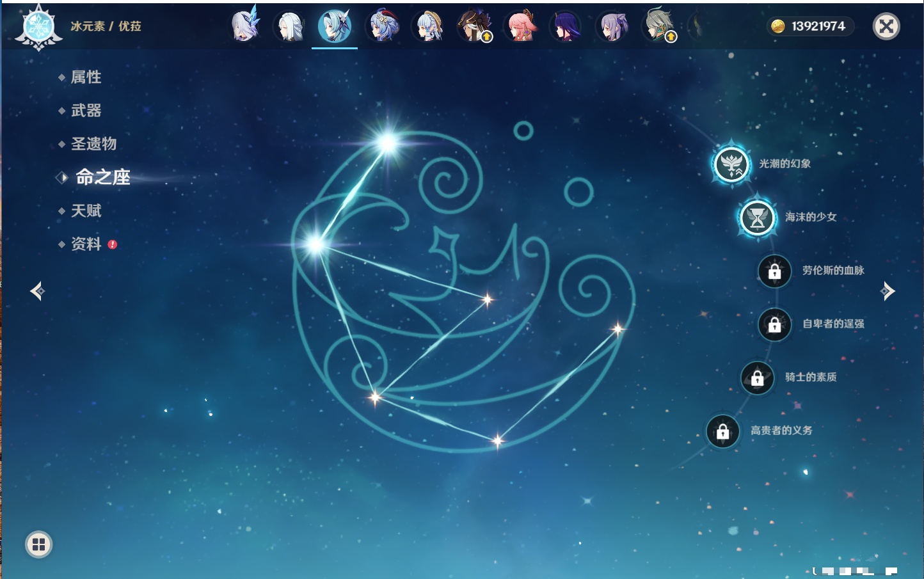
Task: Select the white-haired portrait with blue crystal horn
Action: point(245,26)
